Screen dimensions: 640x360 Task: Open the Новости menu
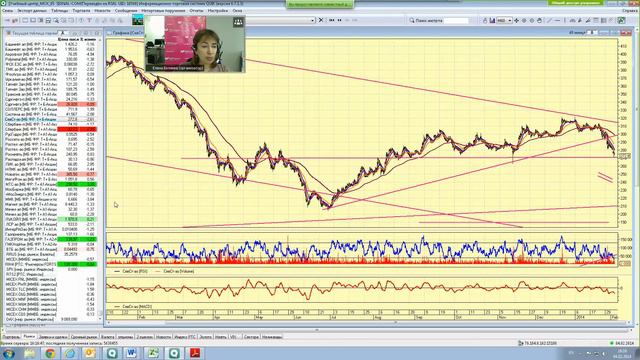102,10
